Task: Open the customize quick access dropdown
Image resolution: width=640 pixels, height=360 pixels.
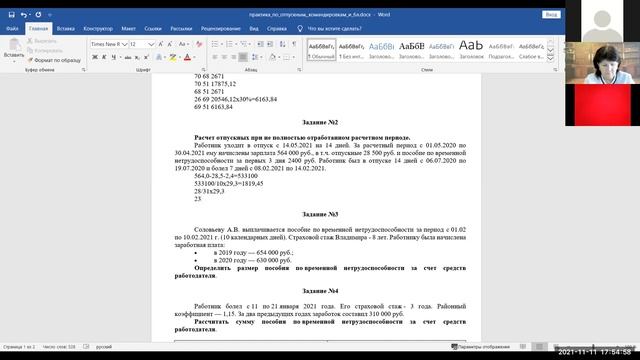Action: 50,15
